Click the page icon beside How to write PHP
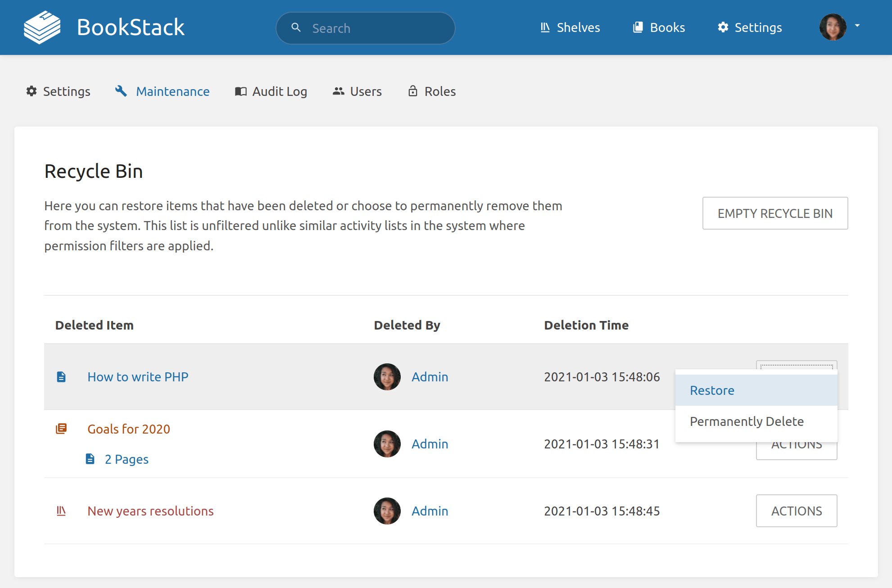Screen dimensions: 892x588 click(61, 377)
